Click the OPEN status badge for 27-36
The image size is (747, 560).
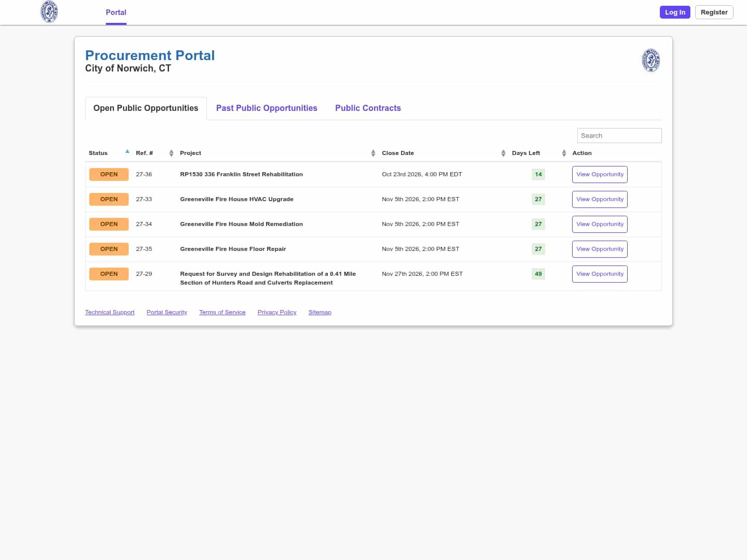point(109,174)
